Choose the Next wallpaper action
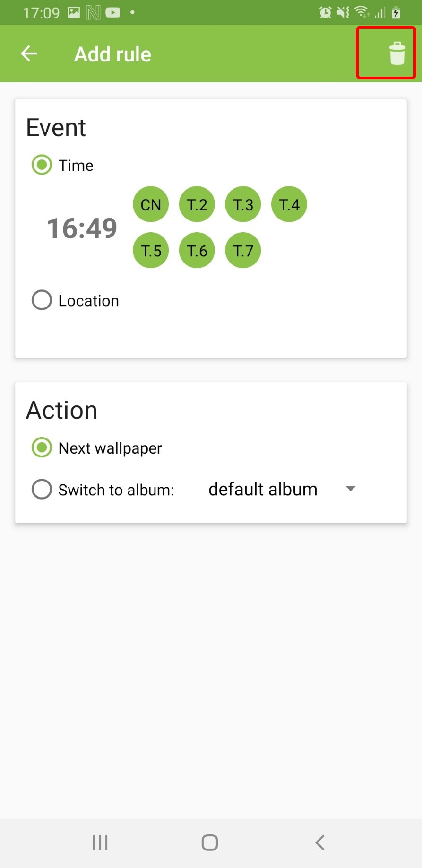 tap(42, 447)
